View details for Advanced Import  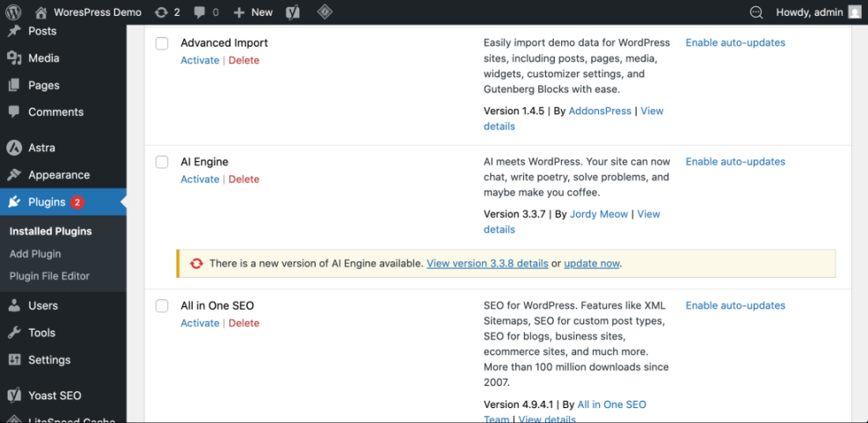653,111
